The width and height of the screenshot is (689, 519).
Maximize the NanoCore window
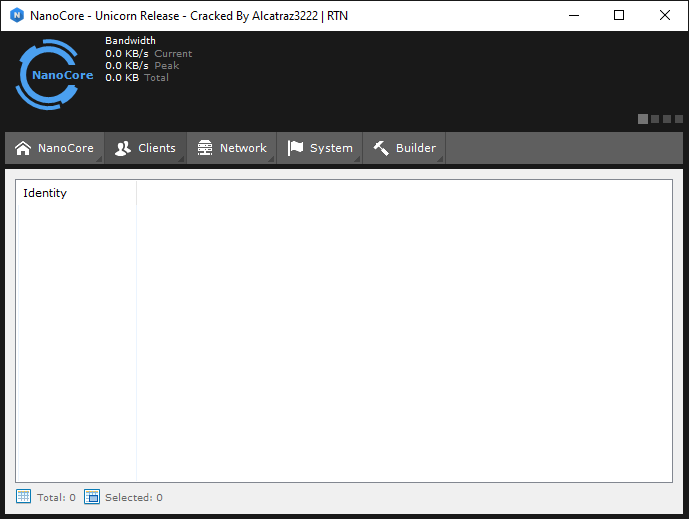coord(619,15)
